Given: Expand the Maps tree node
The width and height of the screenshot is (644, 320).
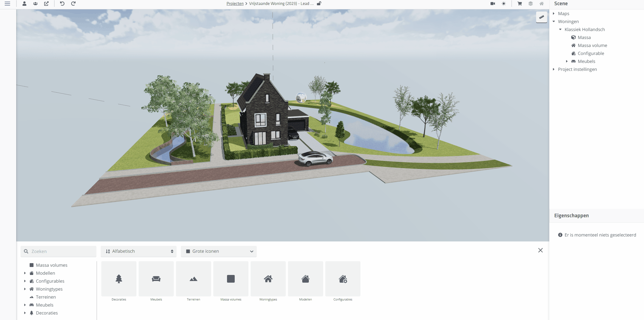Looking at the screenshot, I should pyautogui.click(x=554, y=13).
